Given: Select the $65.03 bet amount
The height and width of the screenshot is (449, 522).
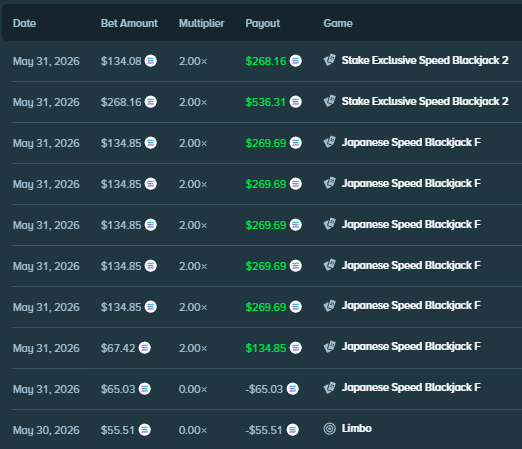Looking at the screenshot, I should point(118,389).
